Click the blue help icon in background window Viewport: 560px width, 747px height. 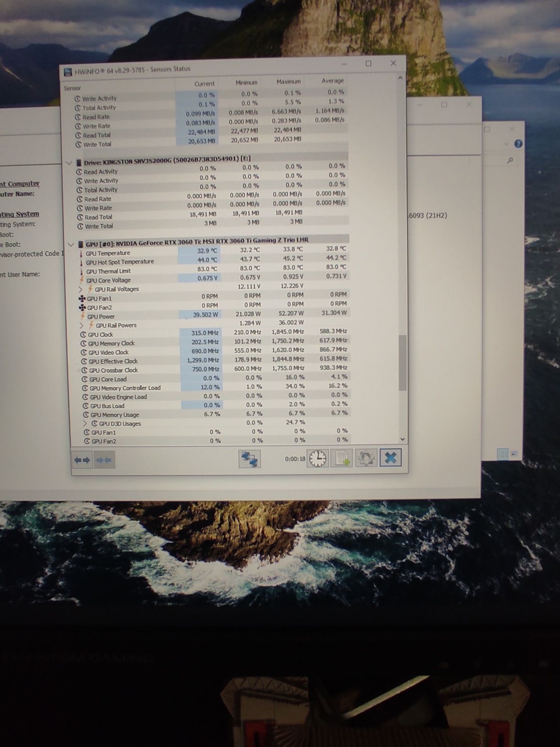(518, 144)
